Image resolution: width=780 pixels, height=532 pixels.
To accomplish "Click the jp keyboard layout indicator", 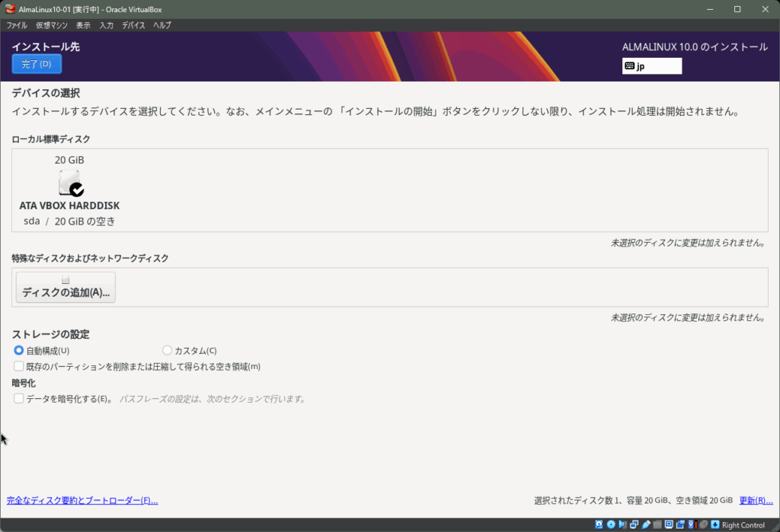I will tap(652, 66).
